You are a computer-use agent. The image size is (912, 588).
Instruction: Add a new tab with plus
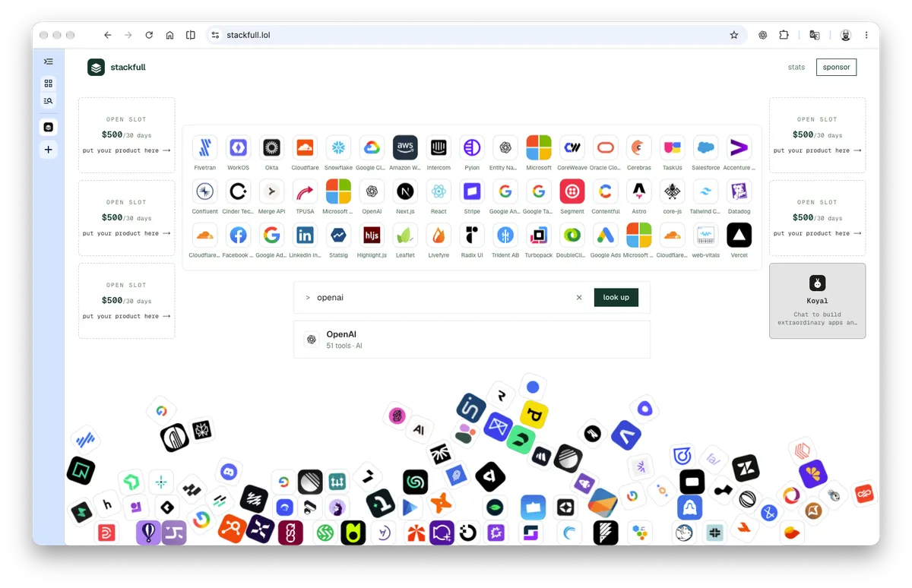pos(49,150)
